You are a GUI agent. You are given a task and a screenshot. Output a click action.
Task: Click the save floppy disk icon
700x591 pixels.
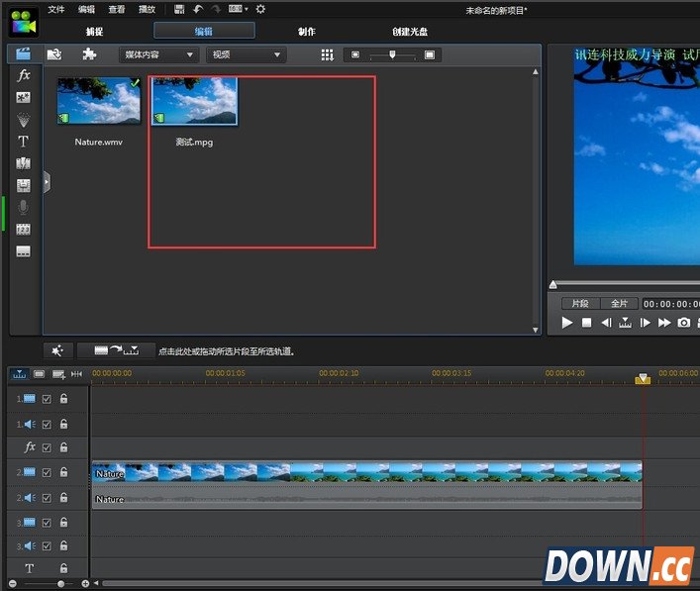point(178,9)
